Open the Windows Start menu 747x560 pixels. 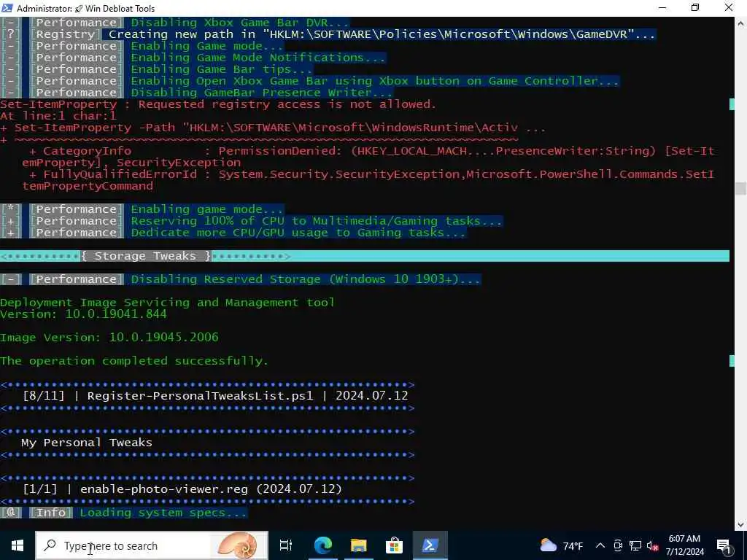click(18, 545)
